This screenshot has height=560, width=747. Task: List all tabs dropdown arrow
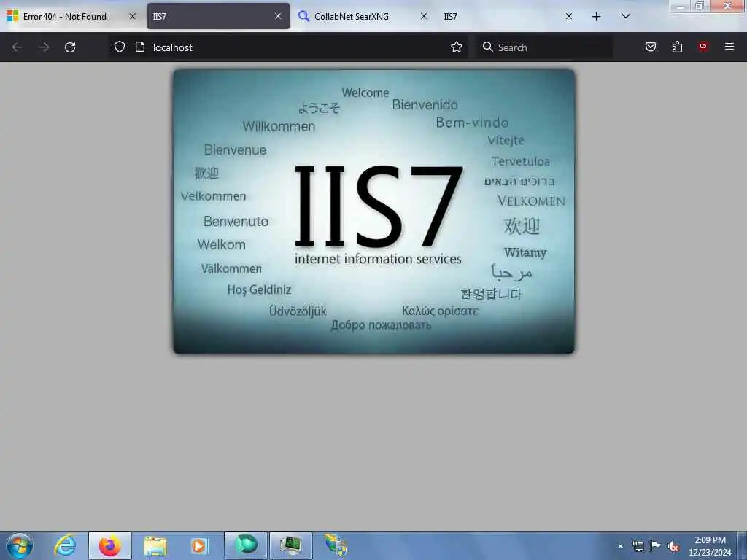click(626, 16)
